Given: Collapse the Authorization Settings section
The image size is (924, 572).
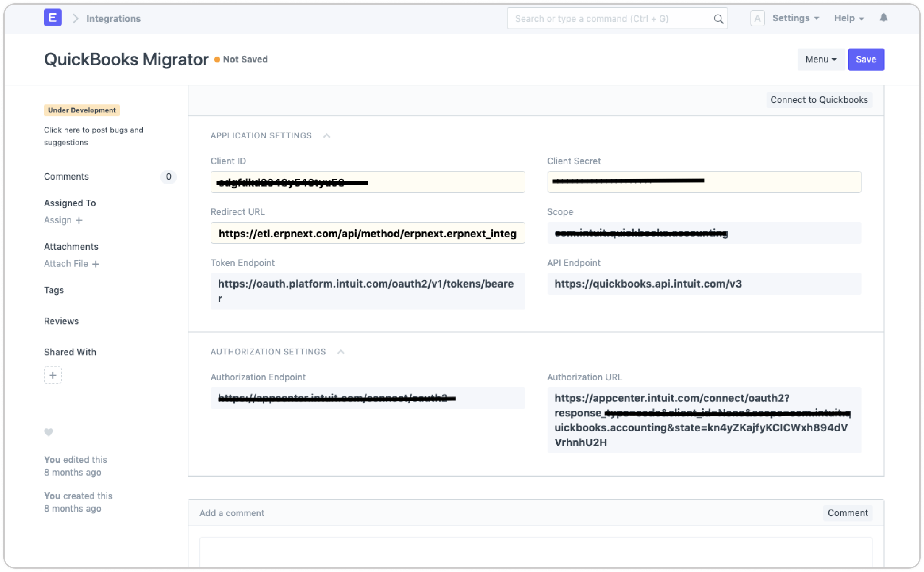Looking at the screenshot, I should [341, 352].
